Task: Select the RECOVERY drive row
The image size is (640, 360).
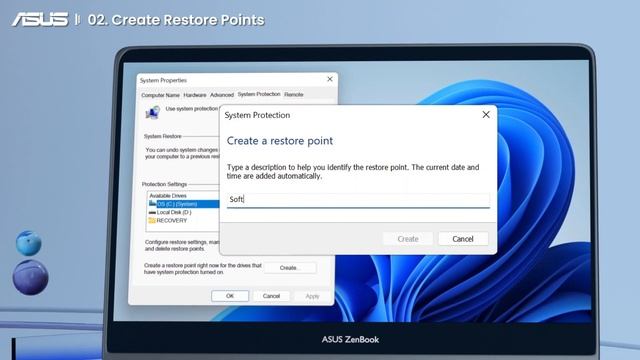Action: pos(183,220)
